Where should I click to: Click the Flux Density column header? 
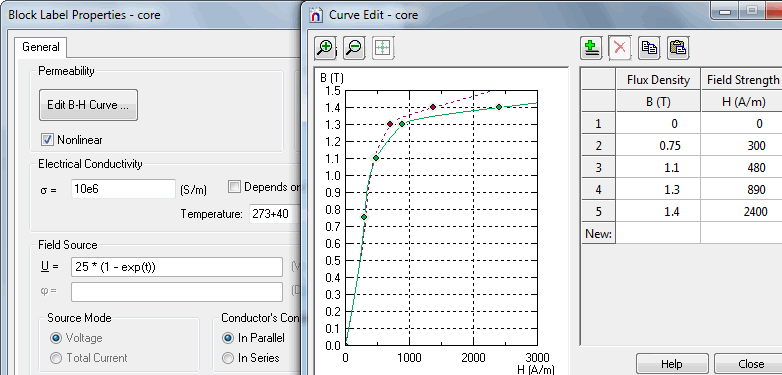(658, 80)
